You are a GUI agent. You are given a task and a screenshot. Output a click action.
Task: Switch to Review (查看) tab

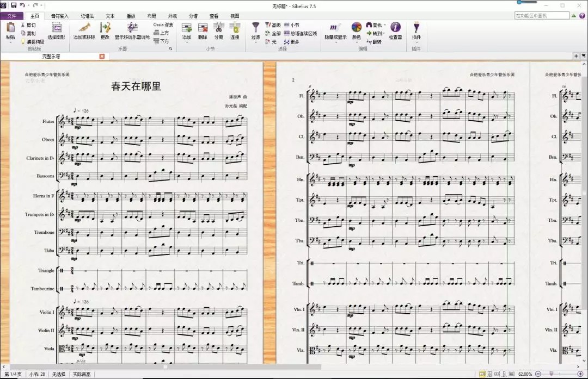[x=214, y=16]
